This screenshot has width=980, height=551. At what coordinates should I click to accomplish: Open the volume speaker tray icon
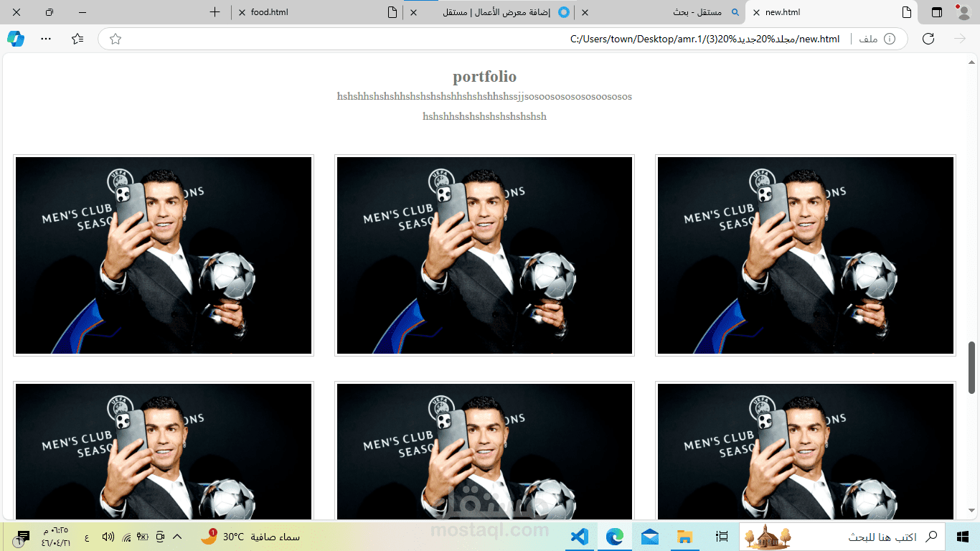(108, 537)
